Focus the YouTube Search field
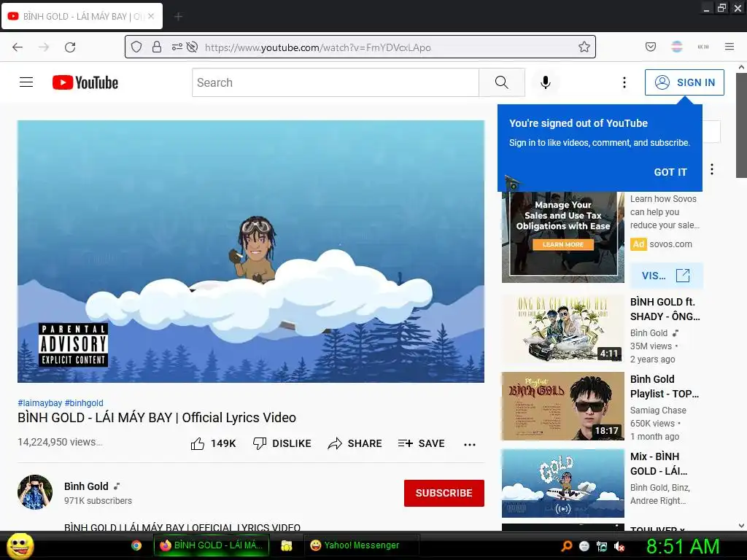 336,82
